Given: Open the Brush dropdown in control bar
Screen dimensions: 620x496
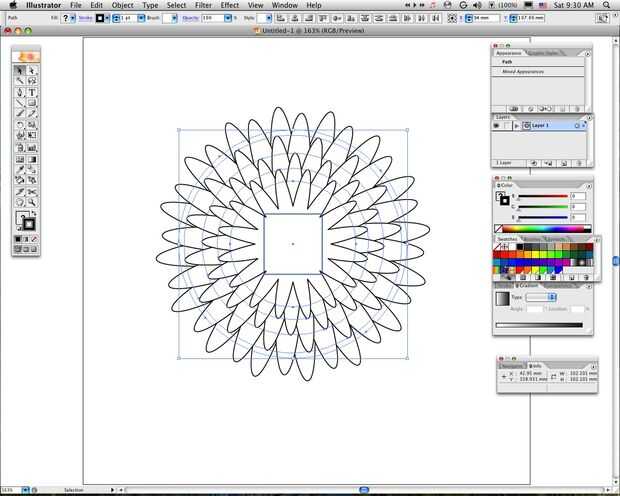Looking at the screenshot, I should pyautogui.click(x=174, y=18).
